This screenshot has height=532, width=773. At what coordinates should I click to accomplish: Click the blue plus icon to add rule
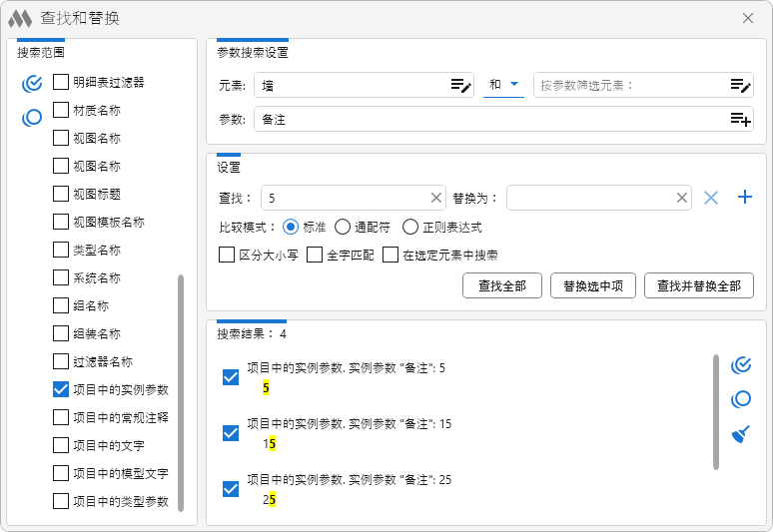point(744,198)
